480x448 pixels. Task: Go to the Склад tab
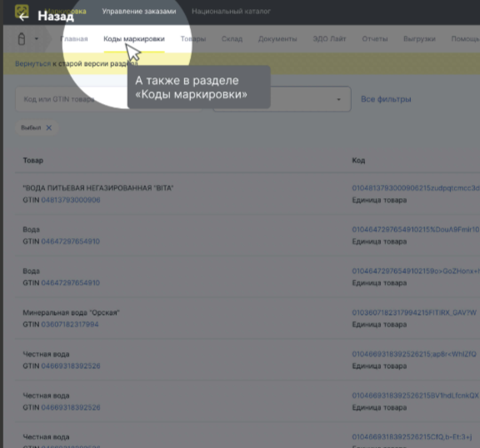click(232, 39)
